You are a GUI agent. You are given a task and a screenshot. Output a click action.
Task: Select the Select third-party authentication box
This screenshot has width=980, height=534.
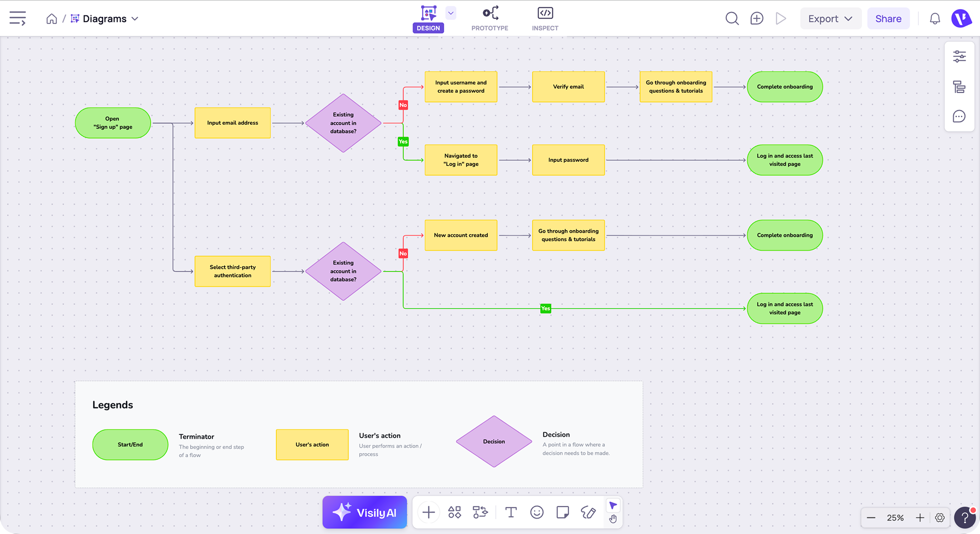[233, 271]
